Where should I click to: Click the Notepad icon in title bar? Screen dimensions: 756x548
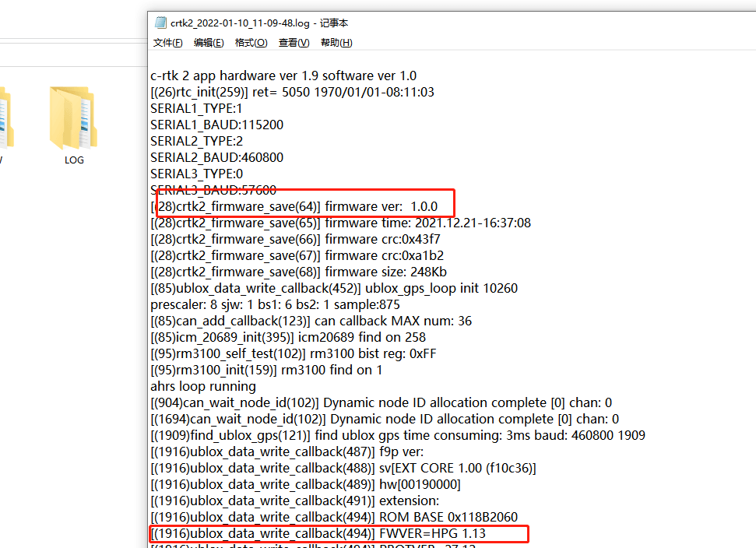(160, 23)
